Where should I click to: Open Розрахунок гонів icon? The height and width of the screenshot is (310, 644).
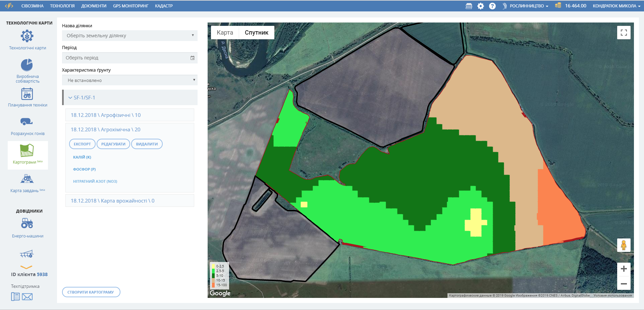pyautogui.click(x=26, y=122)
